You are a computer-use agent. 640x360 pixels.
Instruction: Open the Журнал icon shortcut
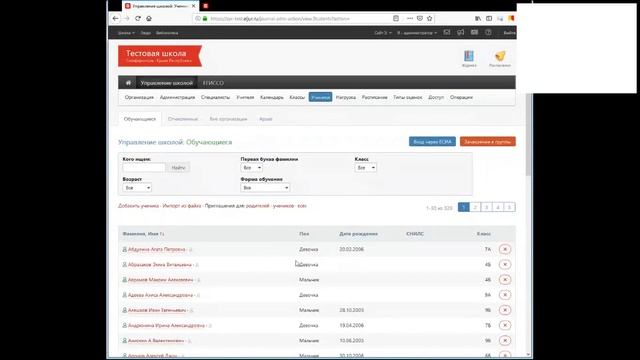point(469,59)
